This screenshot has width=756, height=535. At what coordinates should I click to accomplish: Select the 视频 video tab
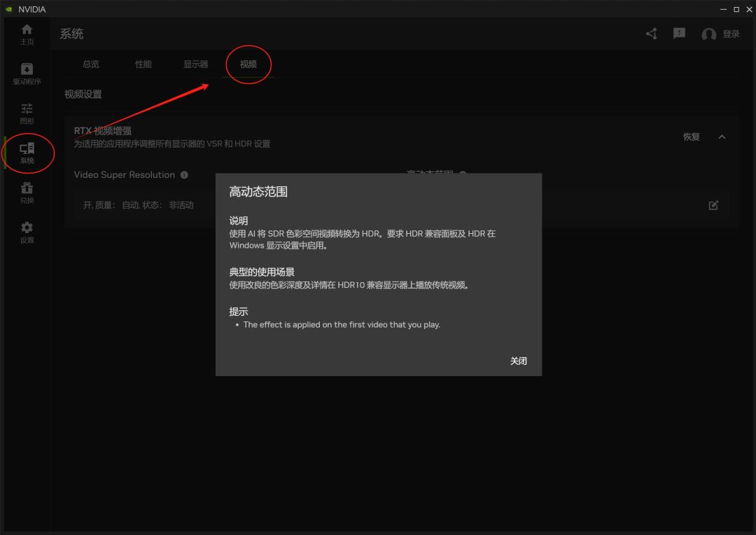pyautogui.click(x=248, y=64)
